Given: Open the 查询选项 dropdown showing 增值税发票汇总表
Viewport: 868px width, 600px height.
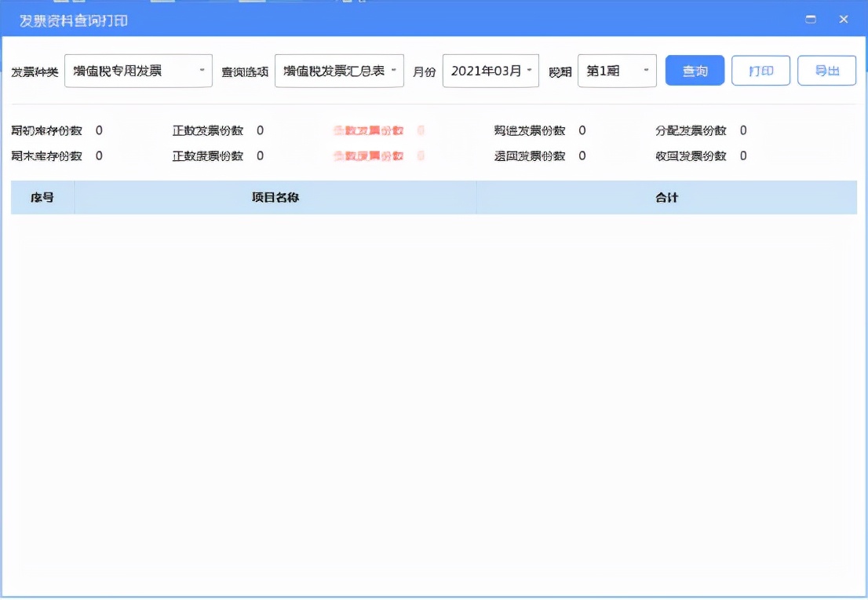Looking at the screenshot, I should [x=339, y=70].
